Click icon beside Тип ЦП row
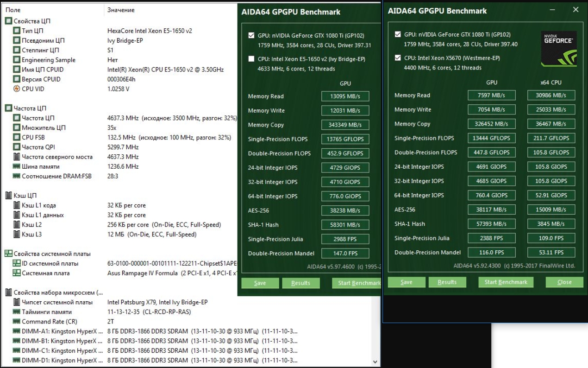 click(17, 31)
